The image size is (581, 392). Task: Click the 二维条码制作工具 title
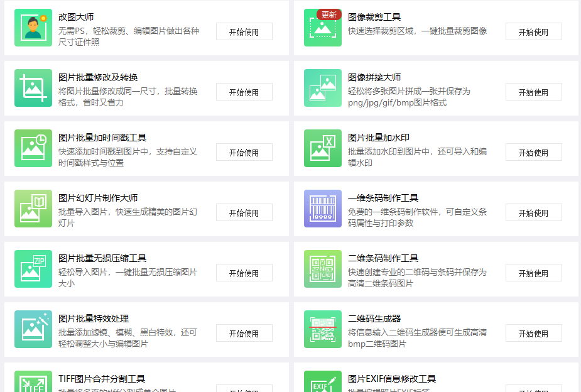383,258
